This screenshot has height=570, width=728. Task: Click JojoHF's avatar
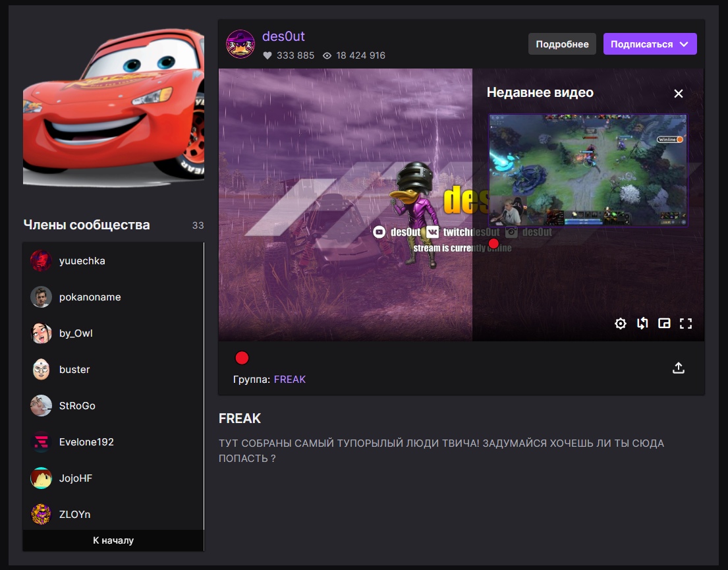point(42,478)
